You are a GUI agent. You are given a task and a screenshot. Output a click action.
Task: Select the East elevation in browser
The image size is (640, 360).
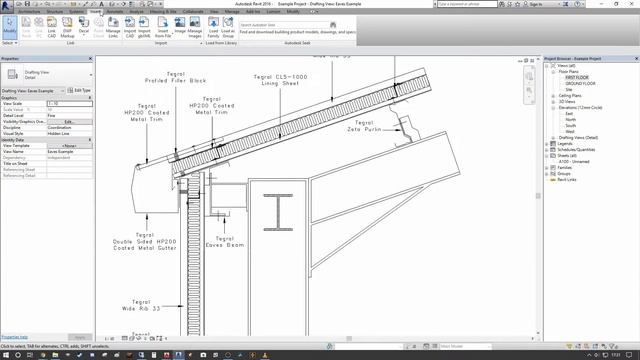coord(569,114)
